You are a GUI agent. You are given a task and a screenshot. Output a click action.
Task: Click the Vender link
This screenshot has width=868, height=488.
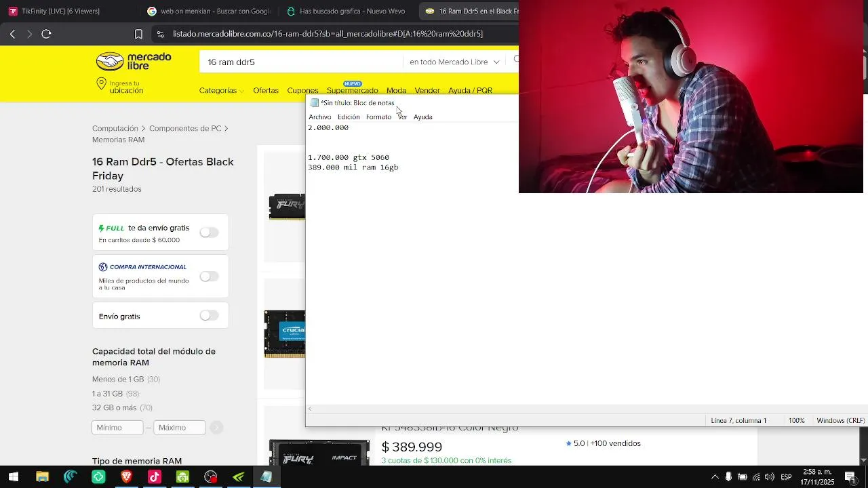tap(427, 90)
